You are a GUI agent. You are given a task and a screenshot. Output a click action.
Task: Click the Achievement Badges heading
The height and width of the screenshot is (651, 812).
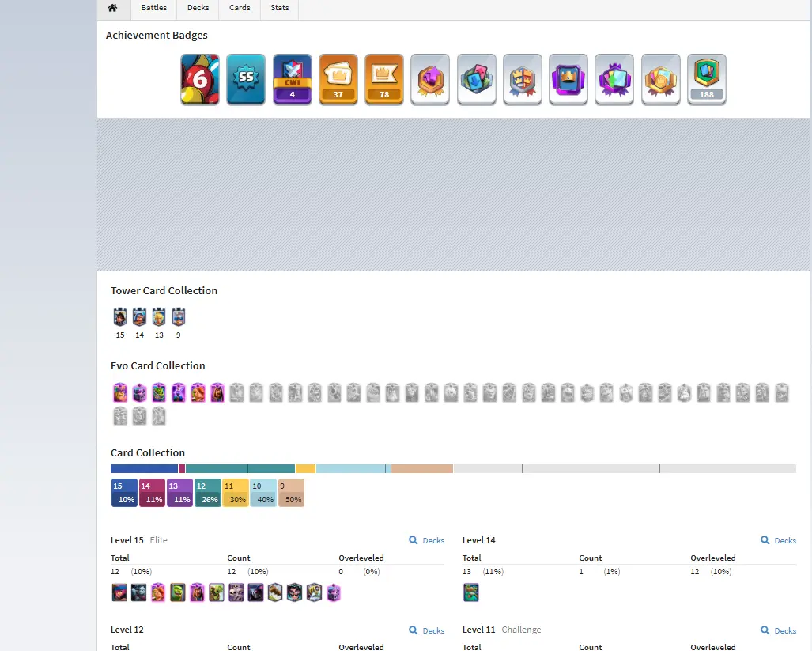point(157,36)
